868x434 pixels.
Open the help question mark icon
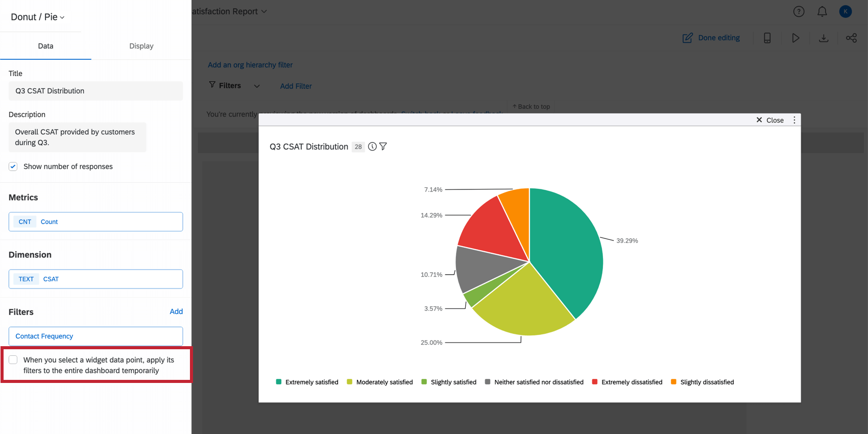click(x=799, y=12)
